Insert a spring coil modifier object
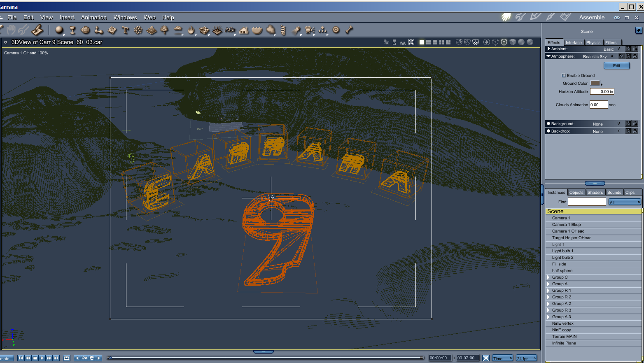The image size is (644, 363). (x=283, y=30)
